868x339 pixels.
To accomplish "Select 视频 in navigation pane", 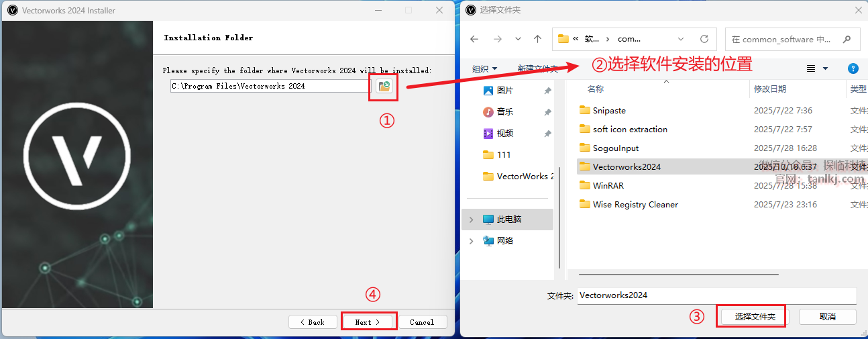I will point(505,133).
